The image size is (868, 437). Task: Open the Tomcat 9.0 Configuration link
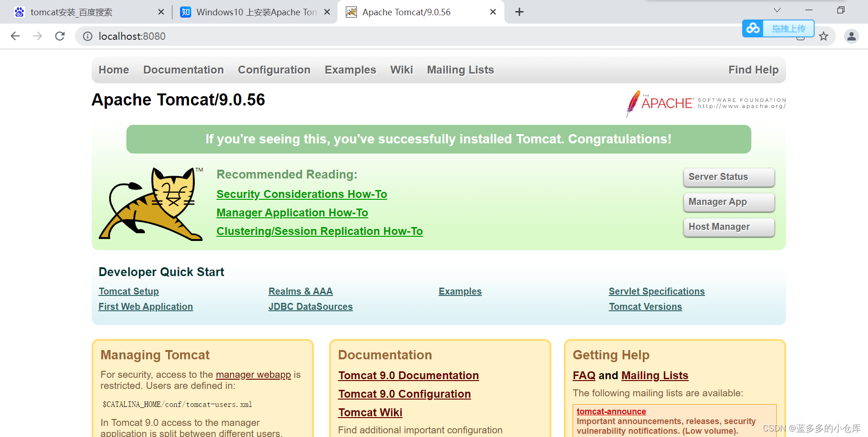click(405, 394)
